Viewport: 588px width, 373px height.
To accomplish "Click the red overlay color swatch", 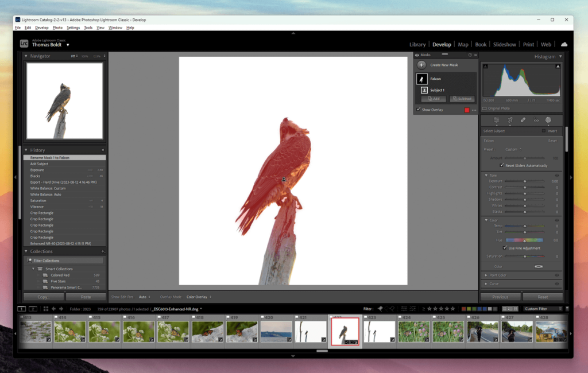I will click(466, 110).
